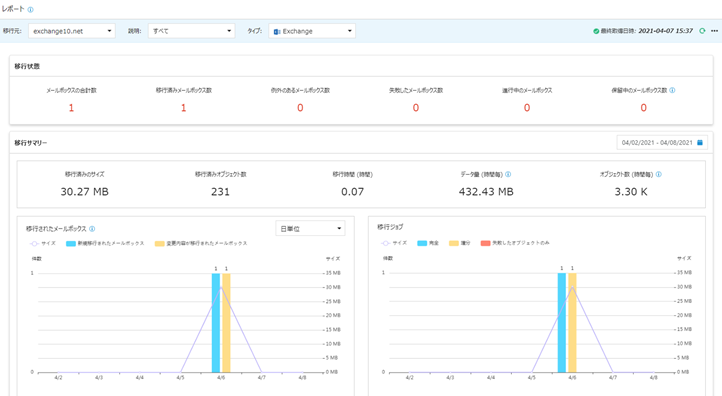Click the date range field 04/02/2021 - 04/08/2021
The image size is (722, 396).
click(662, 143)
